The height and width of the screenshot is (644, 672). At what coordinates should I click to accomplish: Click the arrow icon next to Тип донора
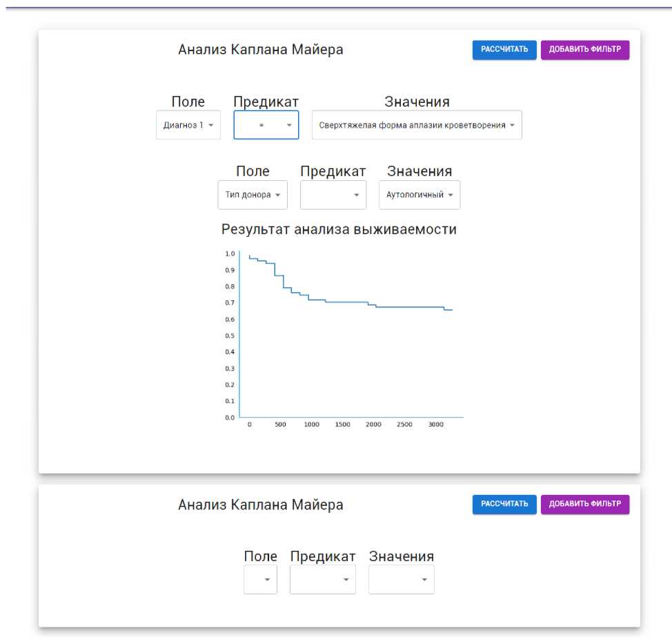pos(277,195)
